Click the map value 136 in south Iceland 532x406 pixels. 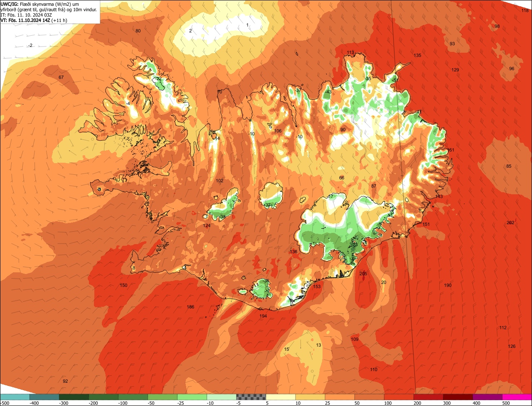293,252
